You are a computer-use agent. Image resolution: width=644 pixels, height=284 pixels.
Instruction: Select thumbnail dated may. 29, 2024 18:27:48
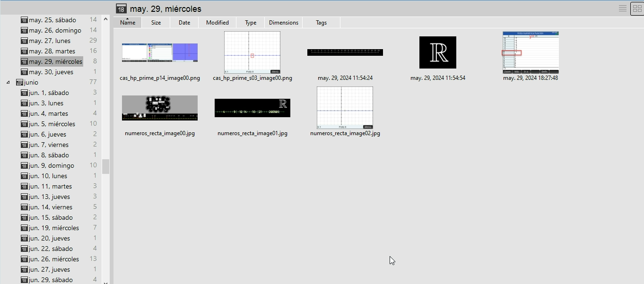531,52
